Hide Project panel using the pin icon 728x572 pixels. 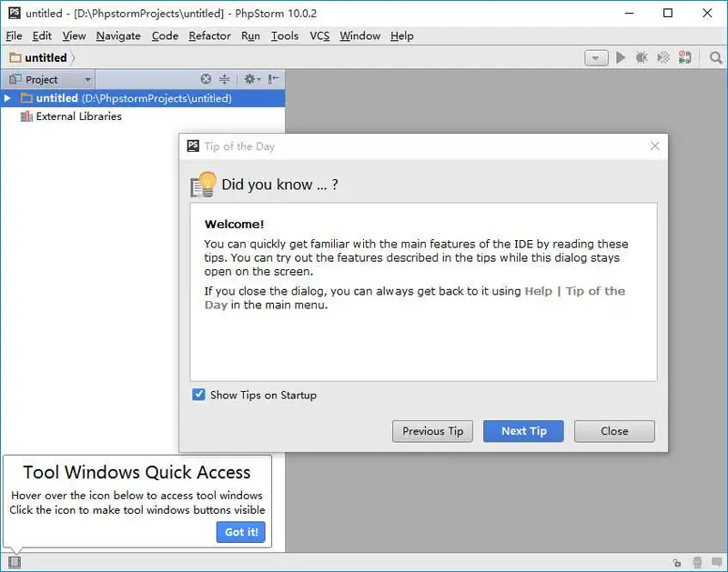(x=273, y=80)
